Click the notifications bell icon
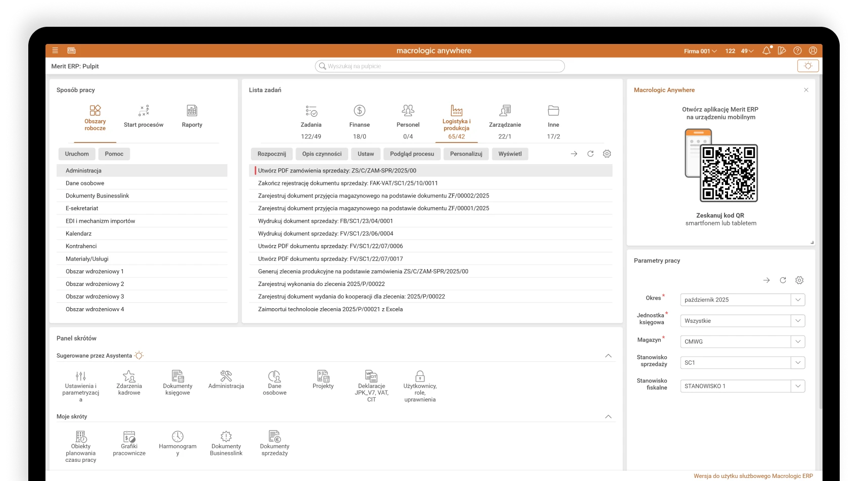 click(x=766, y=51)
